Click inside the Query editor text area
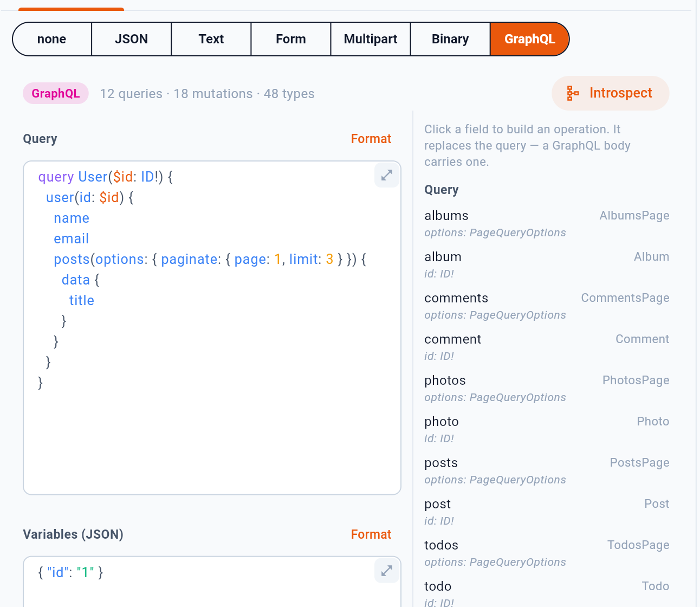700x607 pixels. pyautogui.click(x=212, y=328)
